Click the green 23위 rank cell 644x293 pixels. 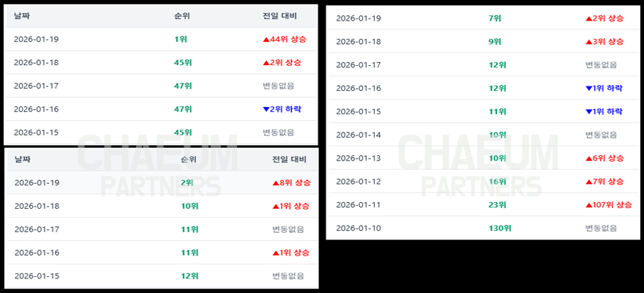pyautogui.click(x=498, y=205)
